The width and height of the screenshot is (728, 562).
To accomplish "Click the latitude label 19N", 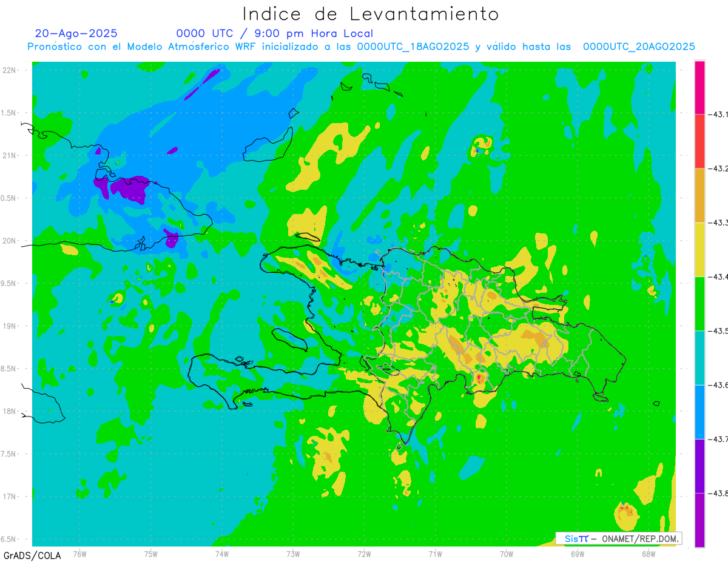I will (9, 326).
